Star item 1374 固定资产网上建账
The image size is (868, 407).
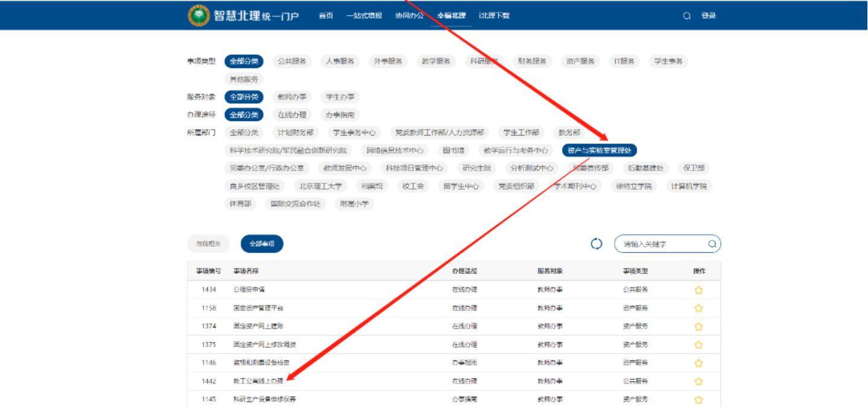pyautogui.click(x=699, y=327)
